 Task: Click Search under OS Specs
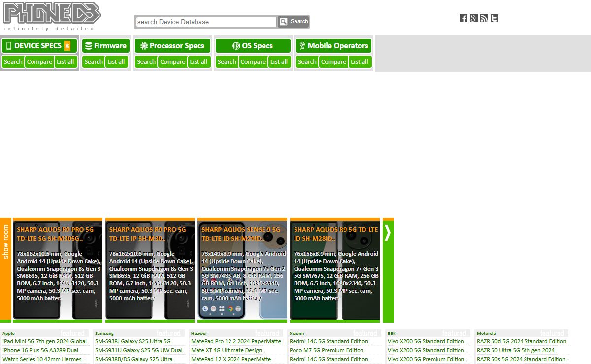pos(227,62)
